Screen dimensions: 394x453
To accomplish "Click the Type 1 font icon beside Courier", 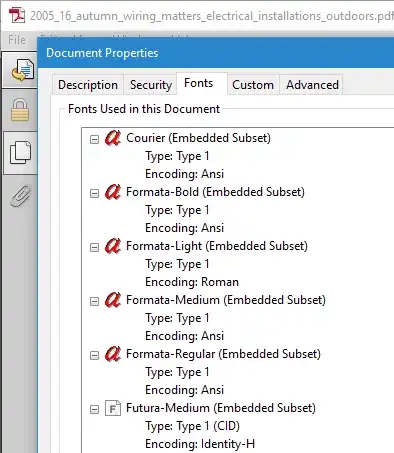I will click(x=113, y=138).
